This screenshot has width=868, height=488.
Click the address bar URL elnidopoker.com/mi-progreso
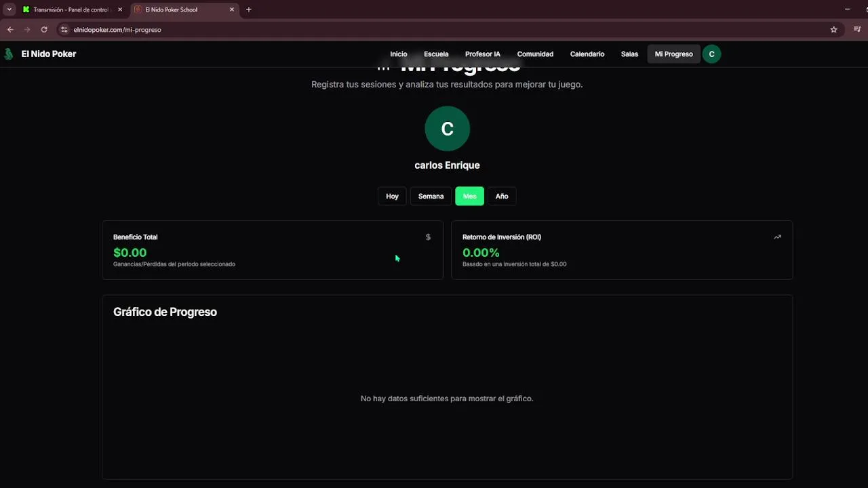(x=117, y=30)
